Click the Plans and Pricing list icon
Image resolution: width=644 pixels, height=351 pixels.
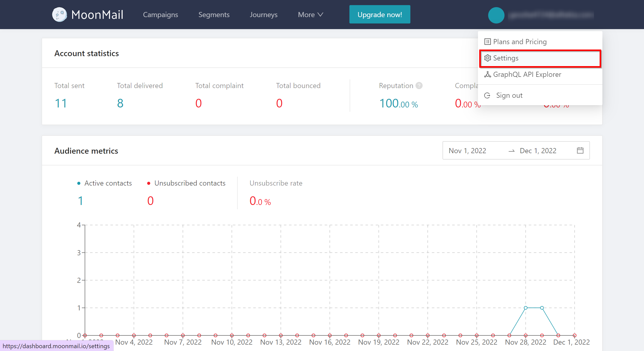(x=487, y=42)
